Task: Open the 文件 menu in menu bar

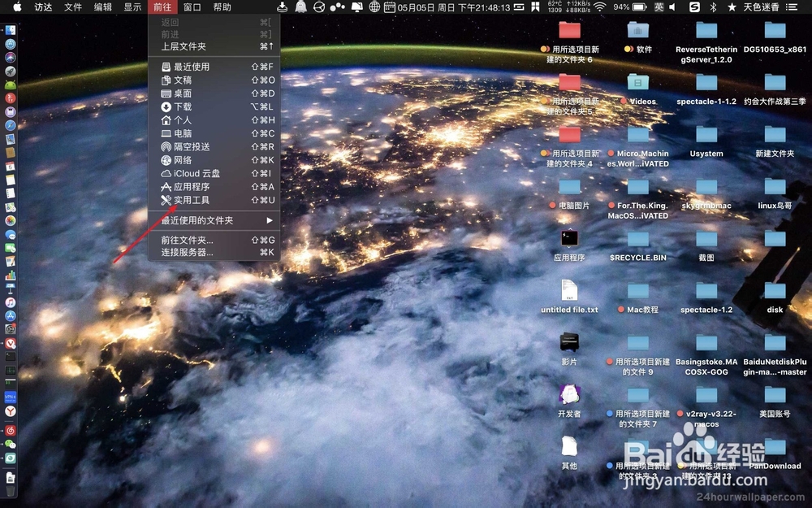Action: (73, 7)
